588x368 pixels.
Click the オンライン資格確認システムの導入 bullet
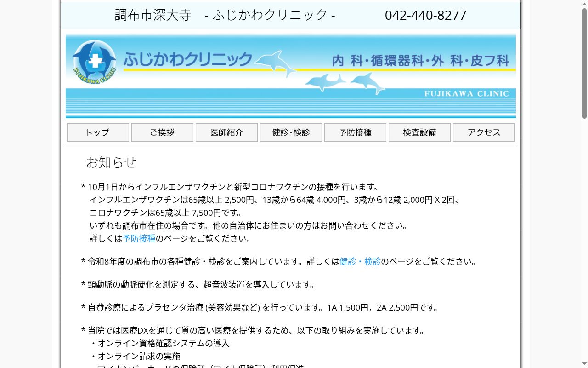(x=159, y=343)
